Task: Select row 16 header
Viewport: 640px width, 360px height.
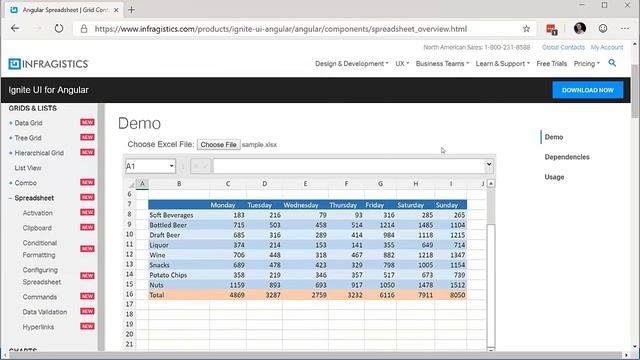Action: 129,294
